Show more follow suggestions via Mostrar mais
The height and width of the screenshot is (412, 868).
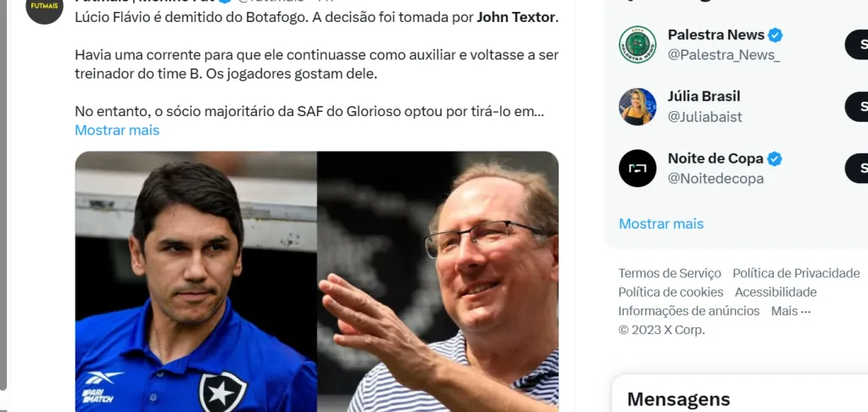tap(661, 224)
